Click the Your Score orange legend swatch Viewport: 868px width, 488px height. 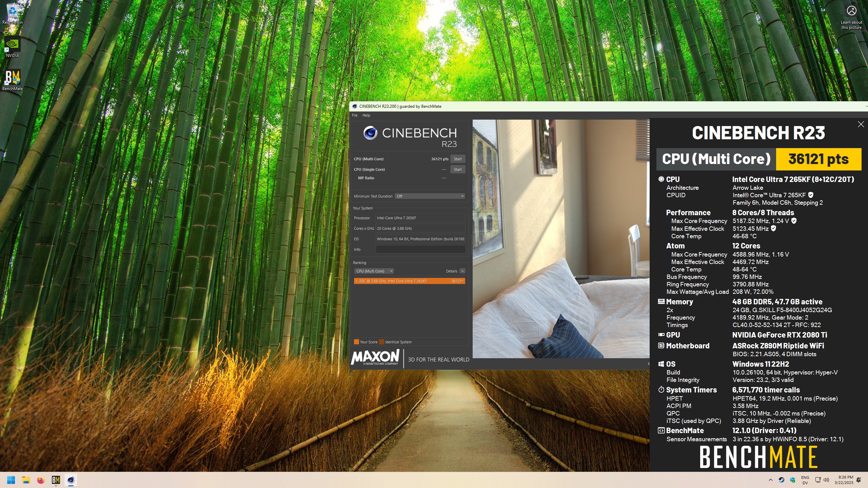point(356,342)
